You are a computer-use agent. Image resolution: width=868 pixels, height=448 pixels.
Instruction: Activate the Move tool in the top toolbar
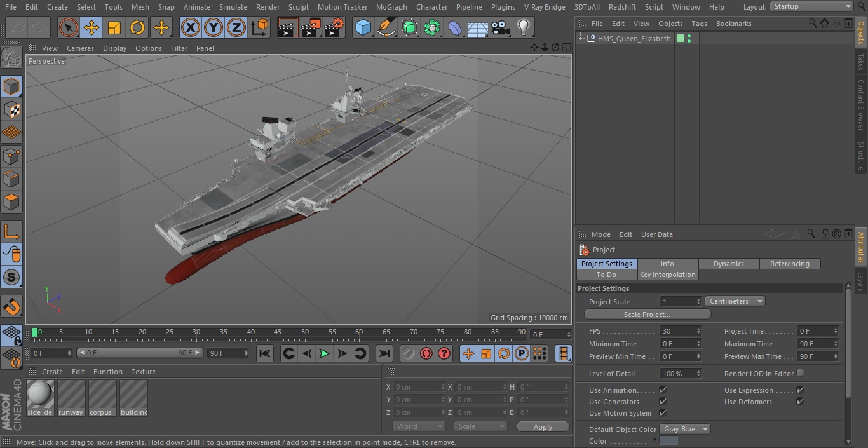pos(92,28)
